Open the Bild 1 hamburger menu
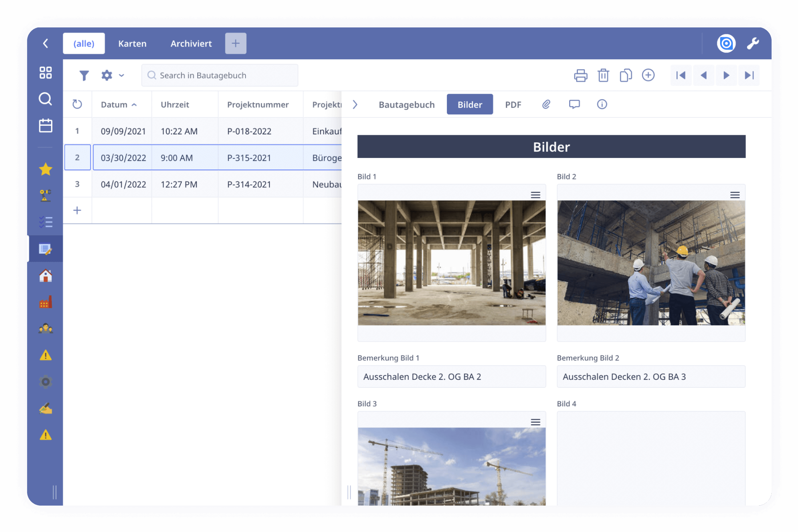This screenshot has width=798, height=532. (x=535, y=195)
